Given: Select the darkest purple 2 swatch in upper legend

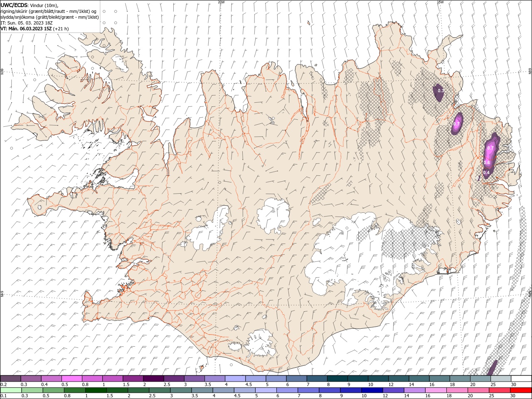Looking at the screenshot, I should 153,379.
